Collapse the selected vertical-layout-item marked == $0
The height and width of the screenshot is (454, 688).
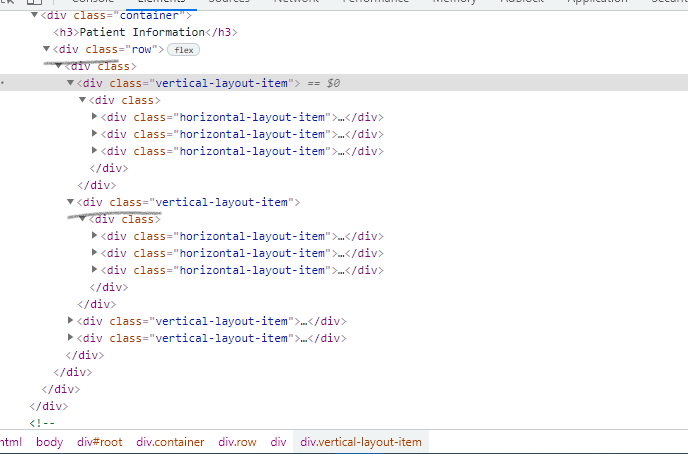pyautogui.click(x=70, y=82)
